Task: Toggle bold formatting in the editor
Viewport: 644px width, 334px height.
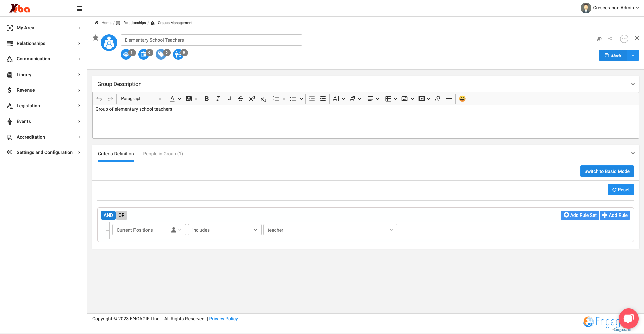Action: pos(207,99)
